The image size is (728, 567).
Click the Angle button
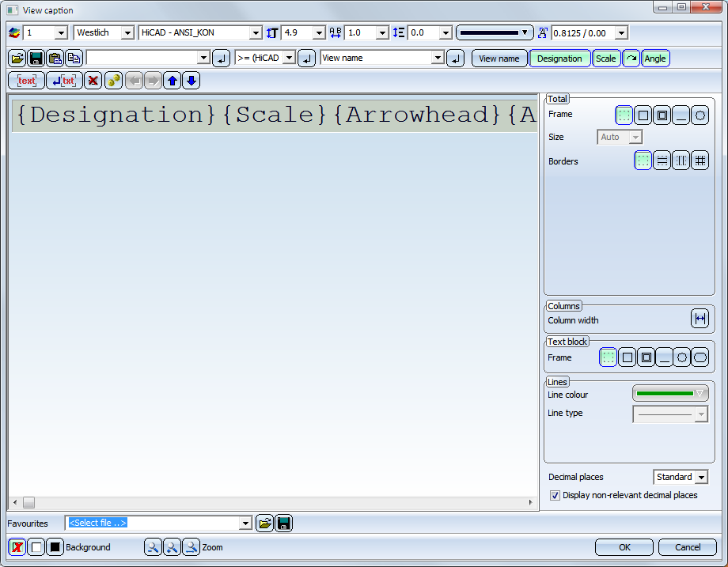pyautogui.click(x=655, y=59)
